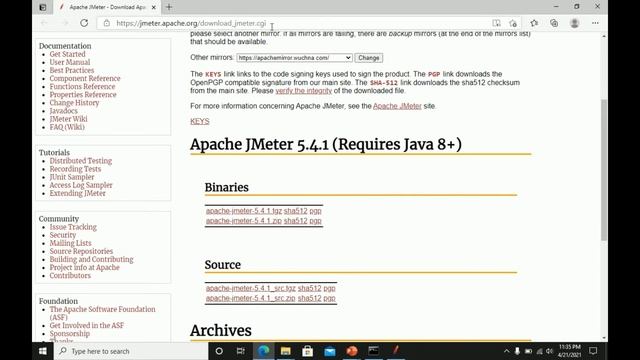Click the back navigation arrow
The height and width of the screenshot is (360, 640).
[x=44, y=23]
